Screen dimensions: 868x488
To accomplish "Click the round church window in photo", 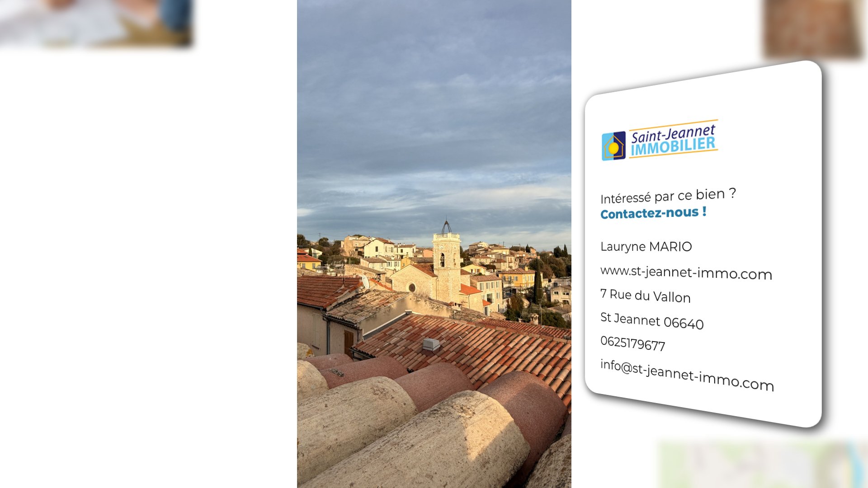I will pos(412,287).
